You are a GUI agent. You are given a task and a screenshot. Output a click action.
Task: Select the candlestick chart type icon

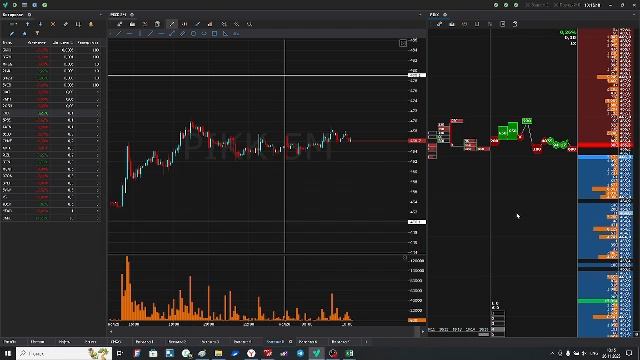pyautogui.click(x=184, y=24)
